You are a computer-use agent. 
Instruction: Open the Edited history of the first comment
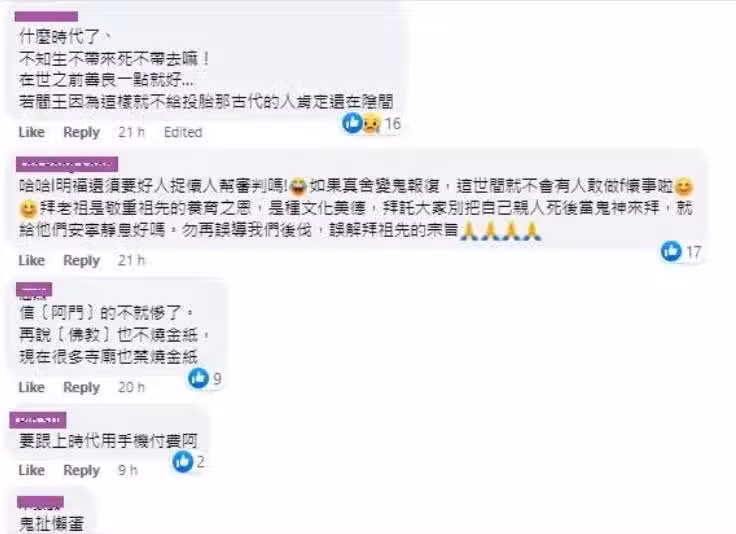point(183,132)
